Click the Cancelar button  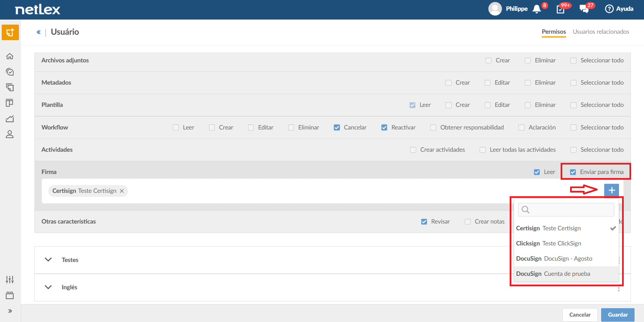click(x=580, y=315)
